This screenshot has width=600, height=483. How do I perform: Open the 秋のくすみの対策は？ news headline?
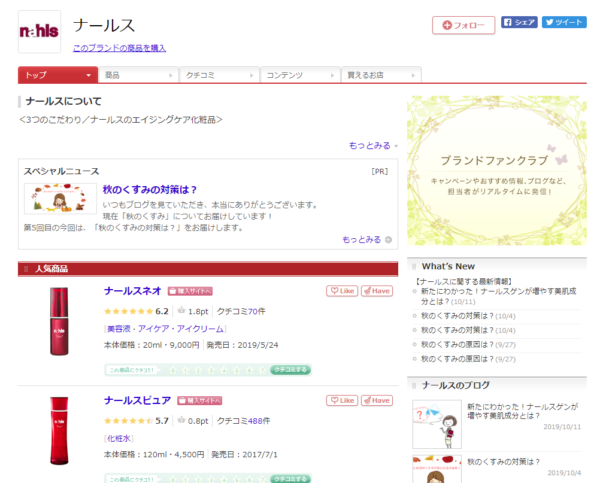click(x=150, y=190)
